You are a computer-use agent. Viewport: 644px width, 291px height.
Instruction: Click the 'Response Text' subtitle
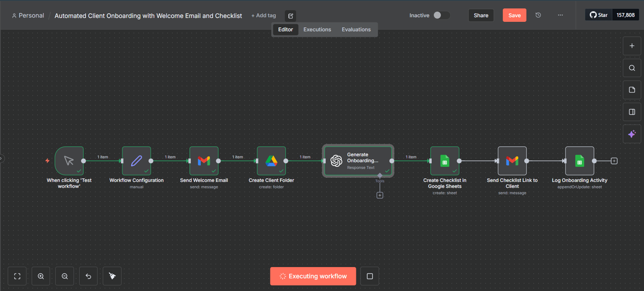[361, 168]
